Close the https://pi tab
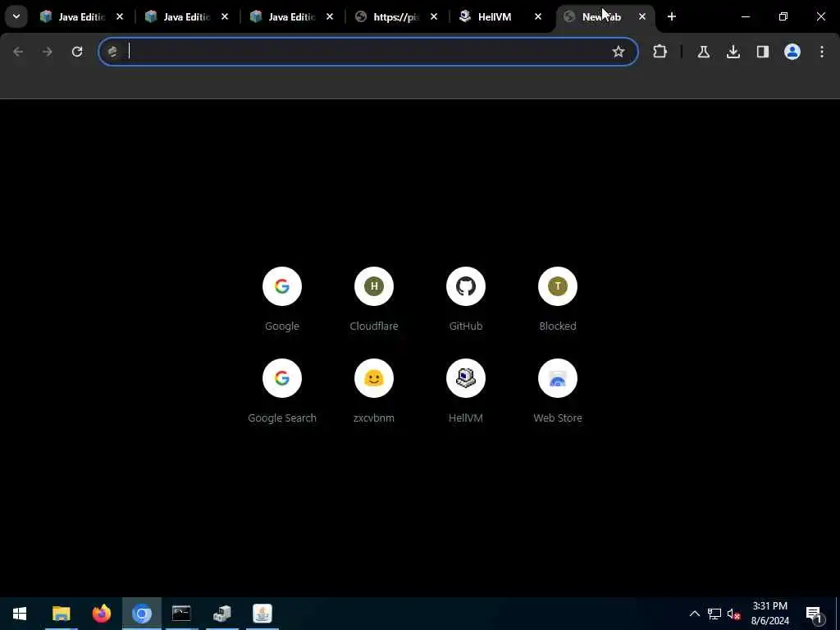Screen dimensions: 840x630 pyautogui.click(x=434, y=16)
